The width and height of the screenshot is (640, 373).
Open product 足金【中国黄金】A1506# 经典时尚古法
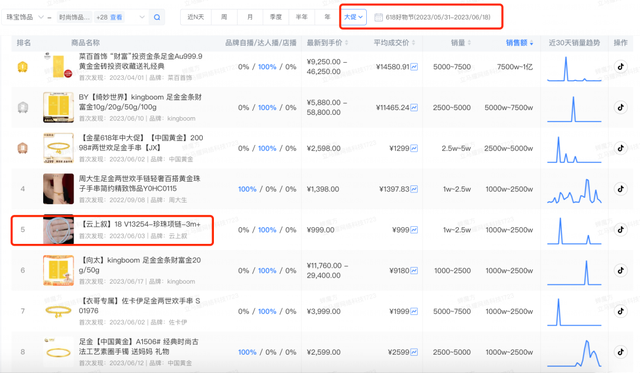click(138, 346)
